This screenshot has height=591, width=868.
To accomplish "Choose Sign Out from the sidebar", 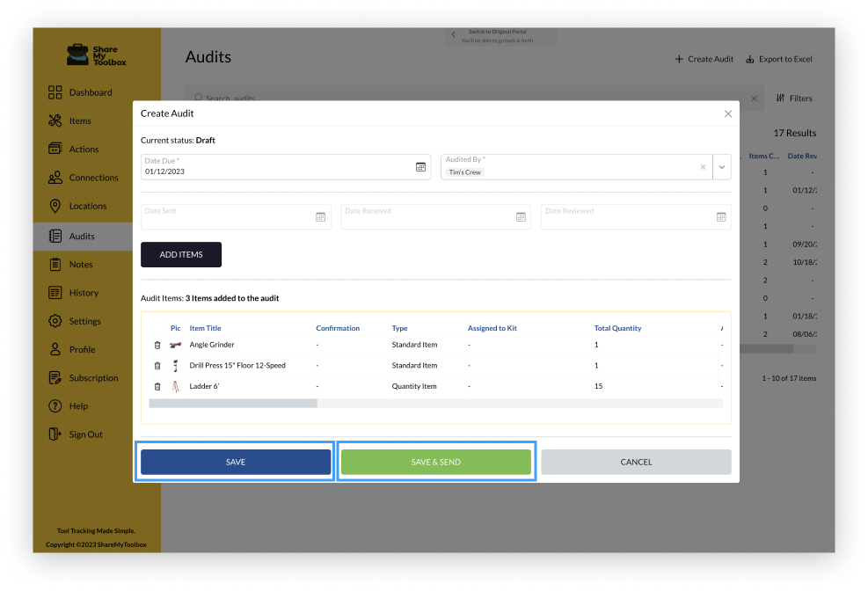I will point(54,434).
